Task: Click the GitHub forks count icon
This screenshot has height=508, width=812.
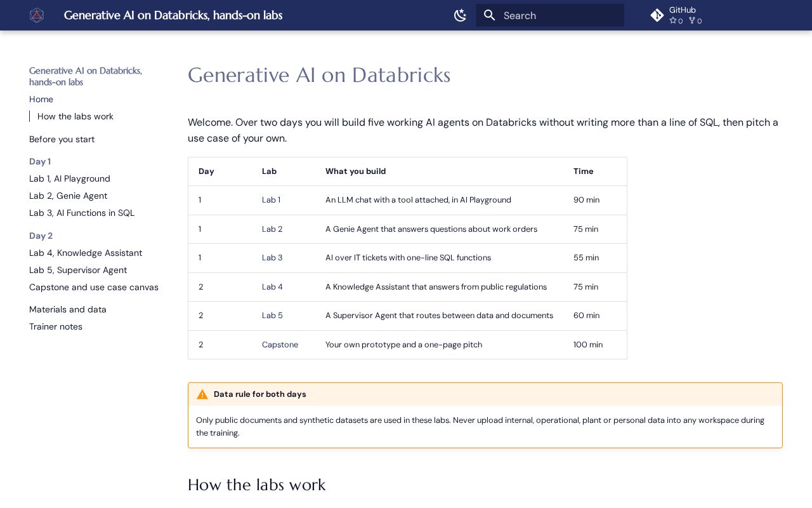Action: 692,21
